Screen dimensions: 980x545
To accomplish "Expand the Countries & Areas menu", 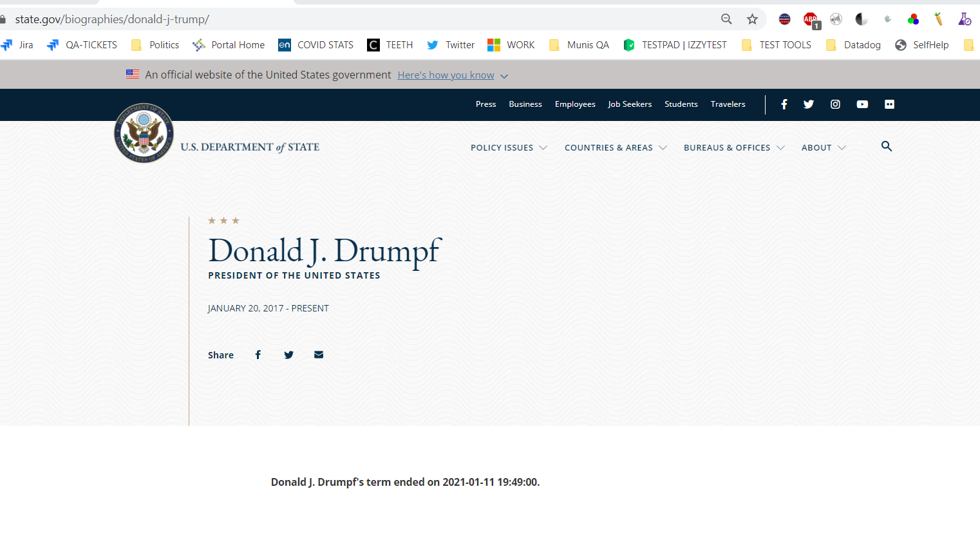I will click(x=616, y=148).
